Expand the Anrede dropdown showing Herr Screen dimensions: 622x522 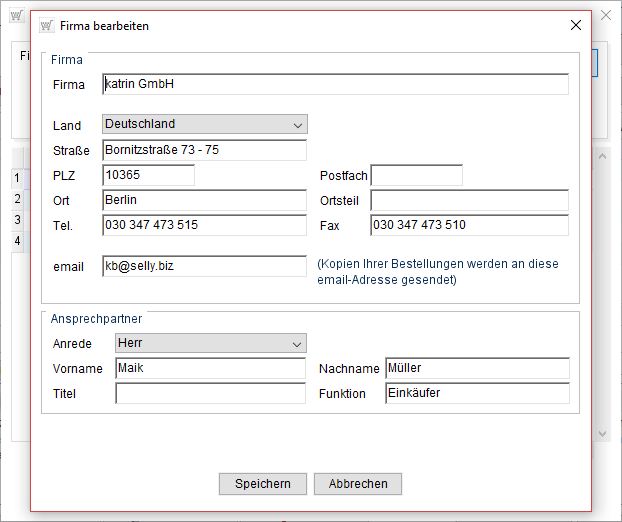[211, 343]
